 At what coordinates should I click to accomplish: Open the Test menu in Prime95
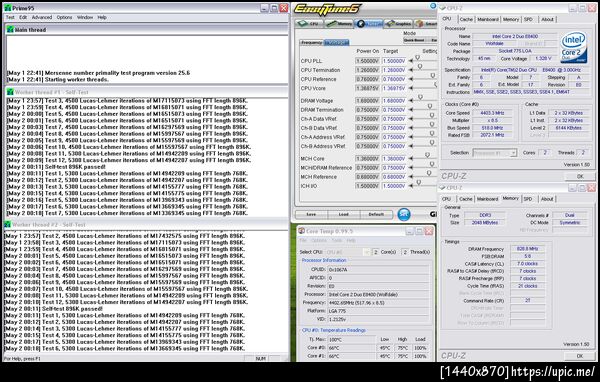click(10, 17)
